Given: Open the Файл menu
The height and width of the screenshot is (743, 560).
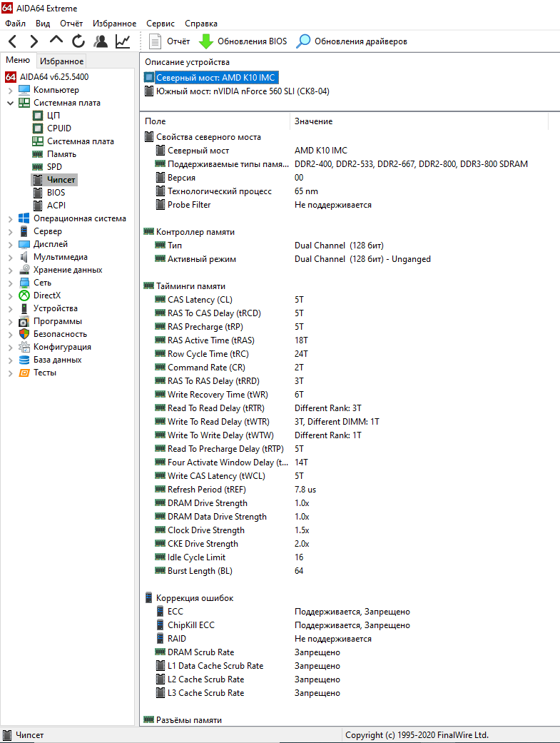Looking at the screenshot, I should (15, 24).
